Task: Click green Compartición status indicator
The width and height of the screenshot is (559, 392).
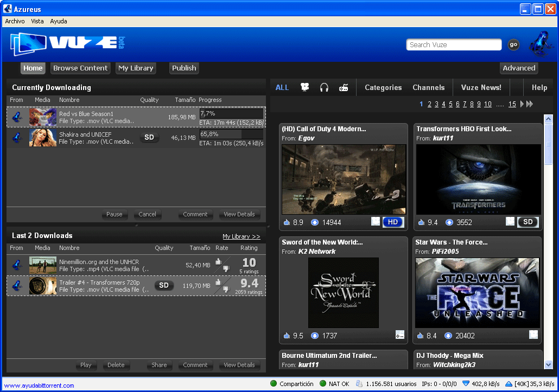Action: pyautogui.click(x=274, y=383)
